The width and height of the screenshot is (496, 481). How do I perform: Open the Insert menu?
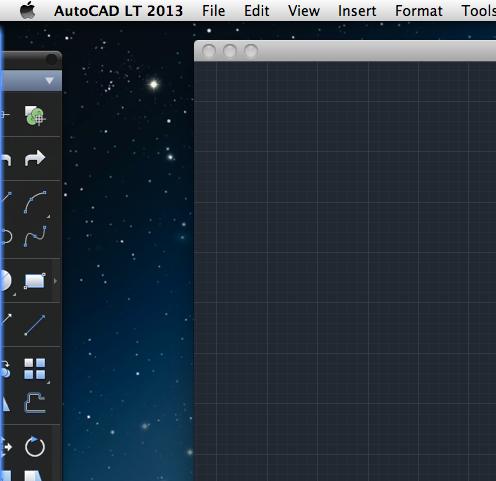[357, 11]
